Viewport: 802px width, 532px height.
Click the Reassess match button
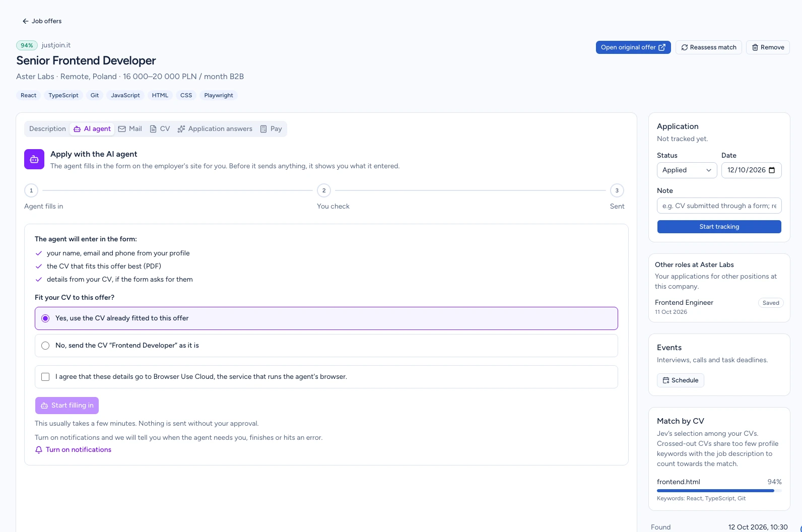pos(709,47)
